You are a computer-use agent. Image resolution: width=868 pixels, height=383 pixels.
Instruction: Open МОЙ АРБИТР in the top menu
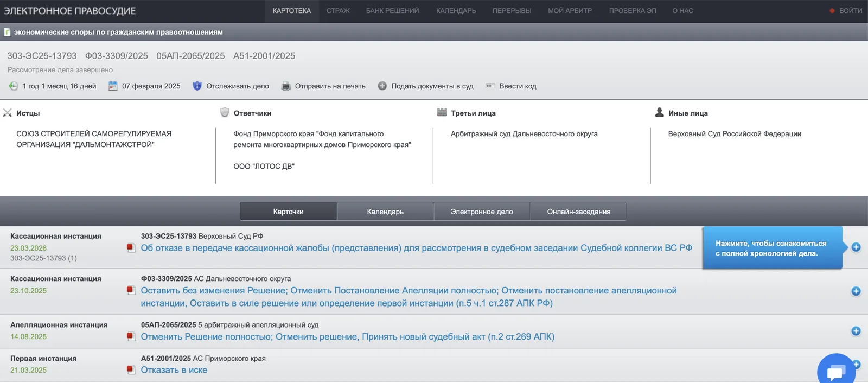tap(570, 11)
